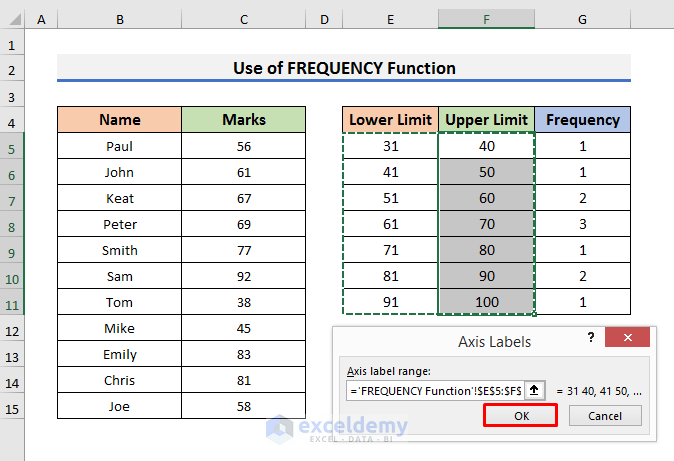This screenshot has height=461, width=674.
Task: Click the Lower Limit cell with 31
Action: click(390, 146)
